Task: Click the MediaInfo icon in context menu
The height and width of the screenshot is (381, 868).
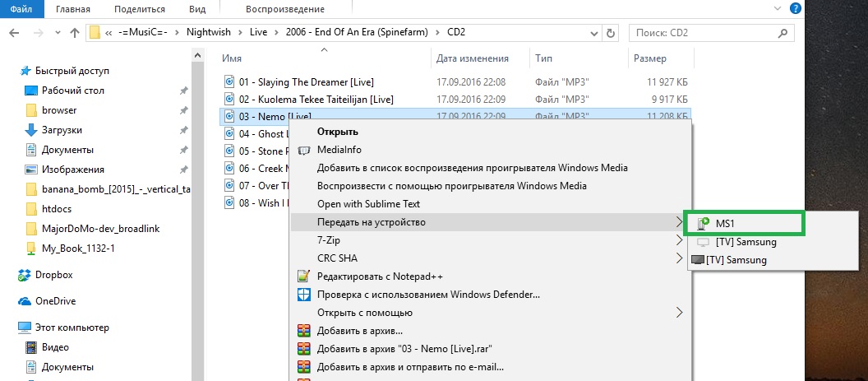Action: coord(304,151)
